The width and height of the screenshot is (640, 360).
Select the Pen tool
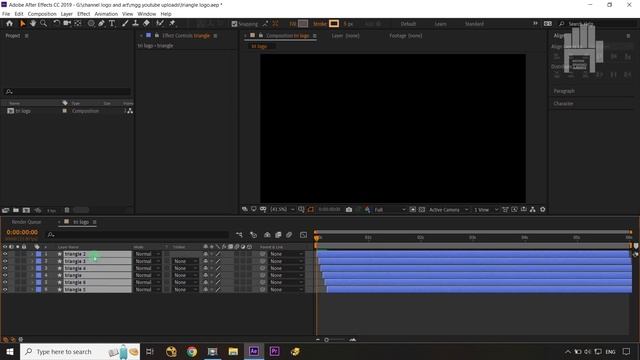click(101, 24)
